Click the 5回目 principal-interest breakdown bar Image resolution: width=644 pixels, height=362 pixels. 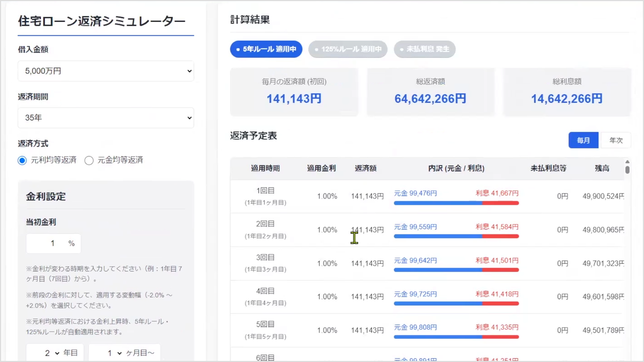tap(456, 337)
